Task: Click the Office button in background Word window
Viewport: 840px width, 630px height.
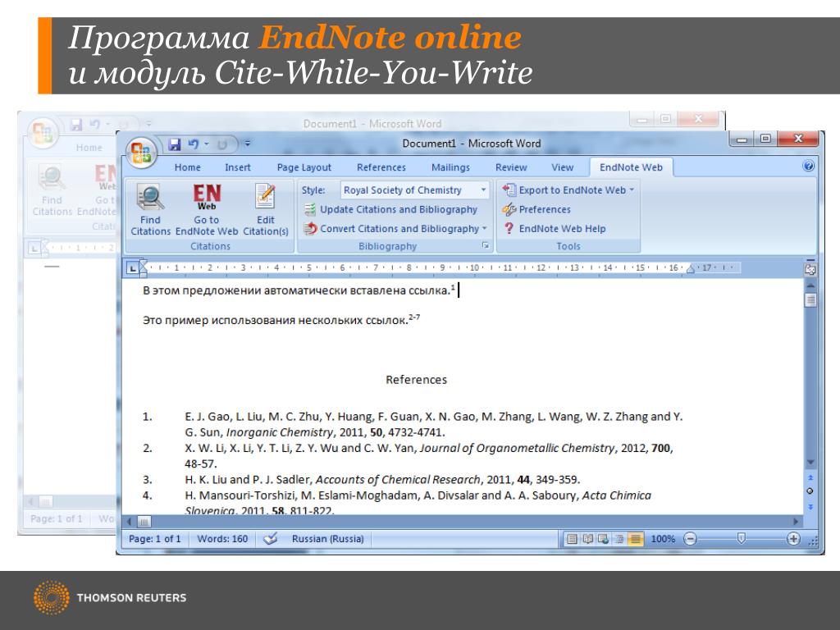Action: (x=43, y=132)
